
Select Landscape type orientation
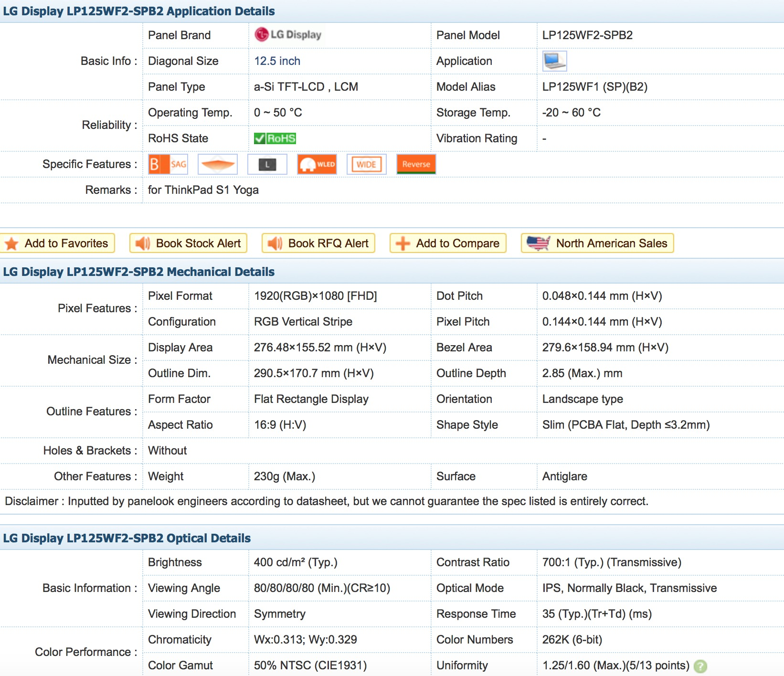pyautogui.click(x=583, y=399)
